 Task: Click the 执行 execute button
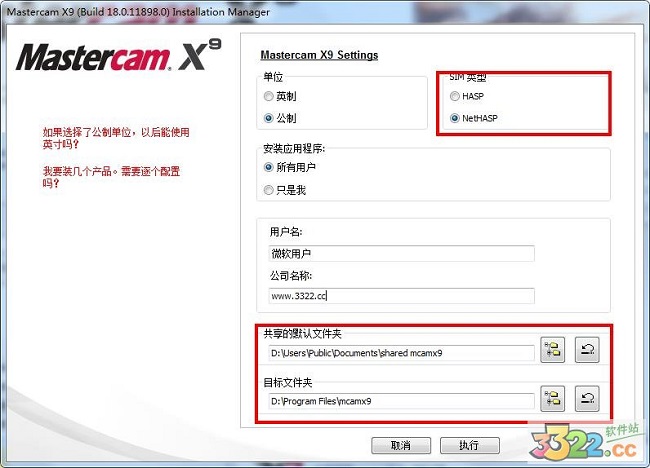point(469,446)
